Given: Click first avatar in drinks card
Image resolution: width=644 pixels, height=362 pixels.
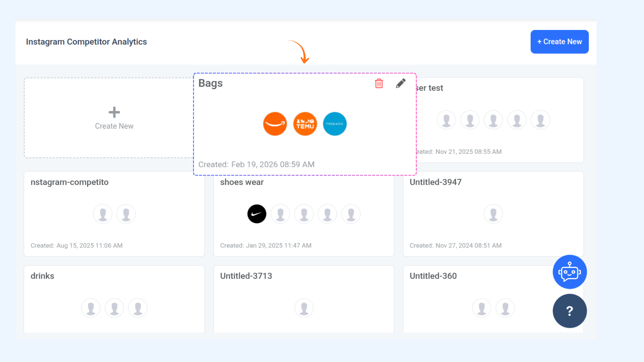Looking at the screenshot, I should coord(91,308).
